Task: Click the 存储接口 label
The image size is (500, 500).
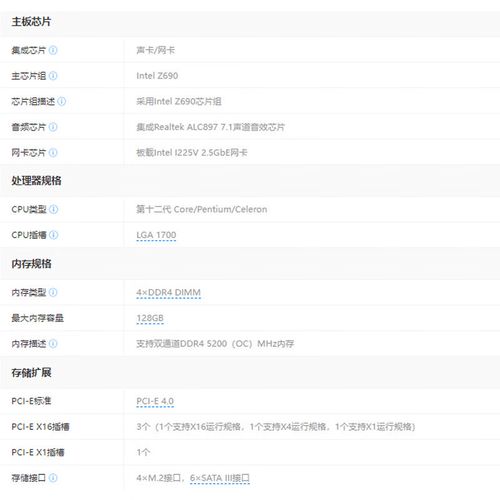Action: point(28,478)
